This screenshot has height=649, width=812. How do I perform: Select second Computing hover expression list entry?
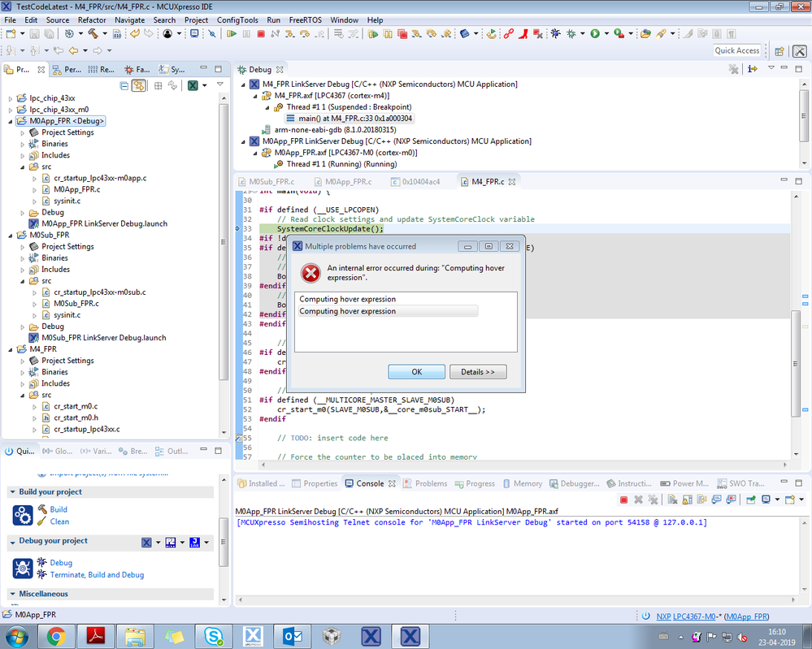click(388, 311)
